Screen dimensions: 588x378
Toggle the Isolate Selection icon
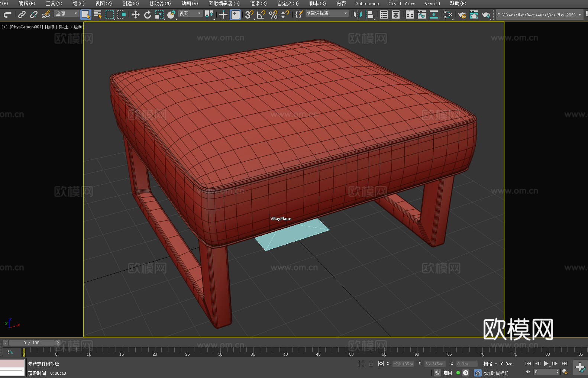(361, 364)
